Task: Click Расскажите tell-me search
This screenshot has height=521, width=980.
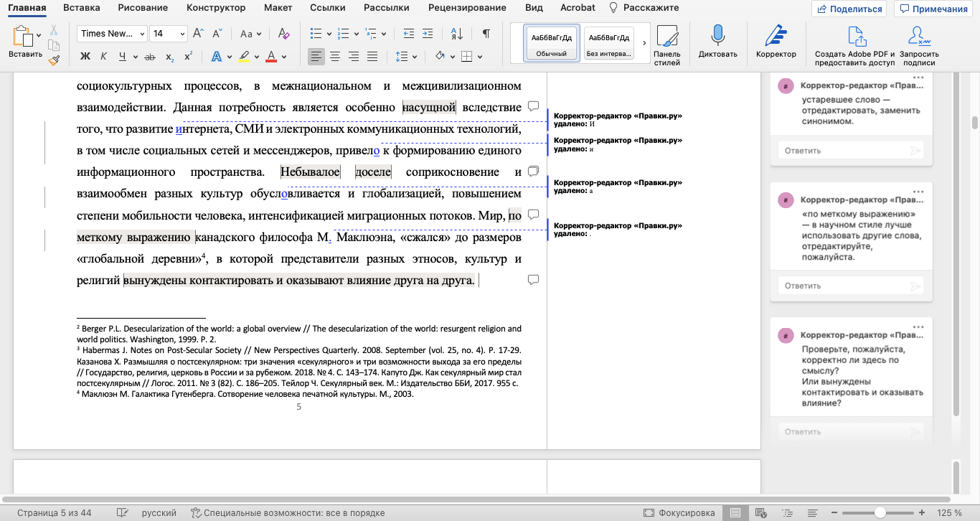Action: click(644, 8)
